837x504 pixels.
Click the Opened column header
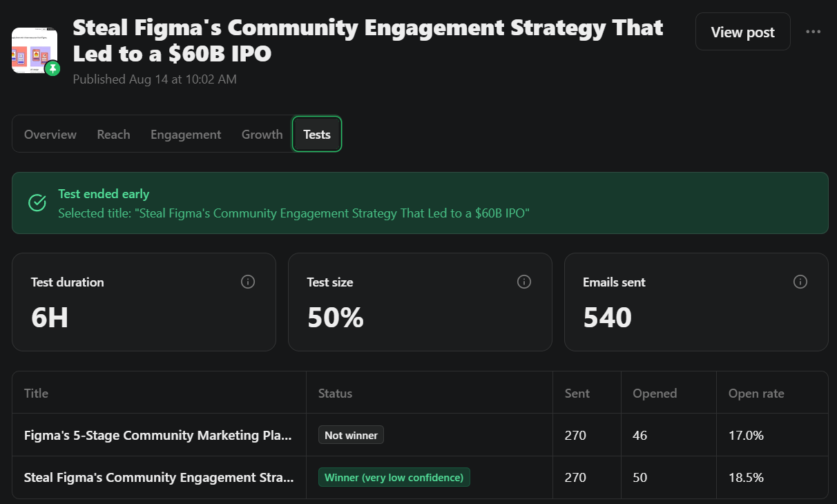[655, 394]
